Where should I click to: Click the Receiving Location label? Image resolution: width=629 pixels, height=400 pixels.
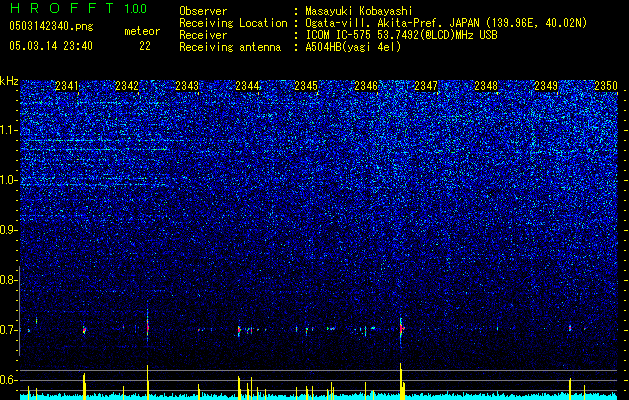point(233,23)
